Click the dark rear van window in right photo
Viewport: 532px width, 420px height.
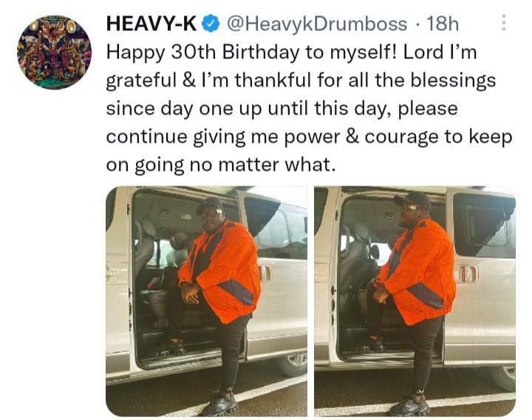click(x=483, y=225)
